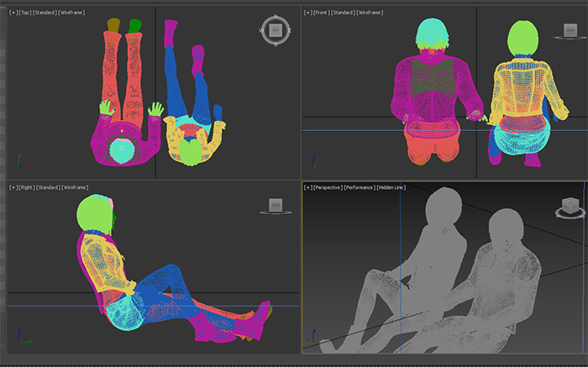Open the [+] menu in the Top viewport

pos(13,14)
